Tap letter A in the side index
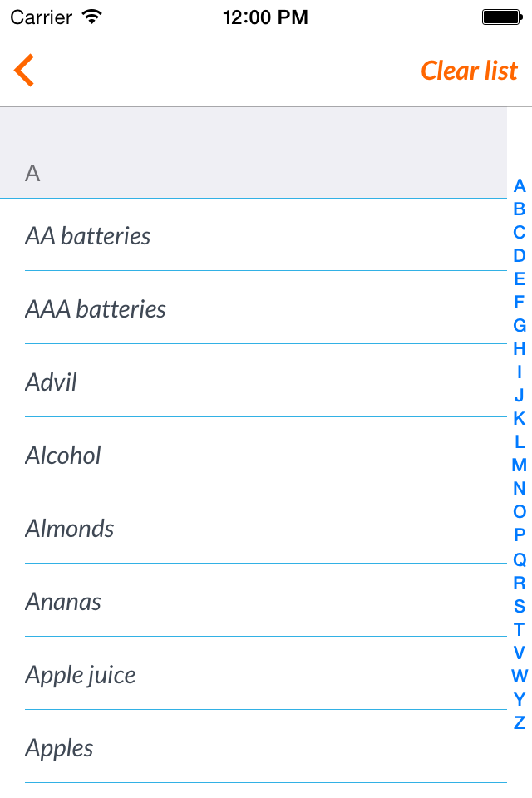Screen dimensions: 532x798 [x=520, y=186]
